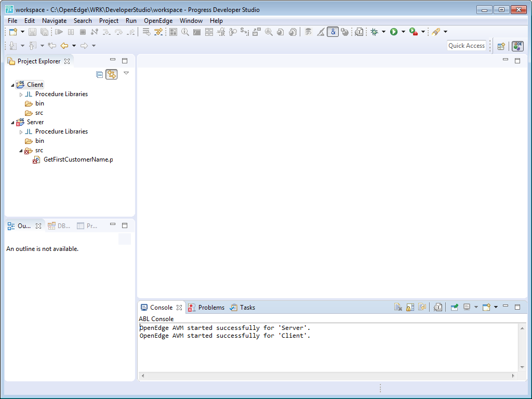532x399 pixels.
Task: Click the Save All toolbar icon
Action: click(44, 32)
